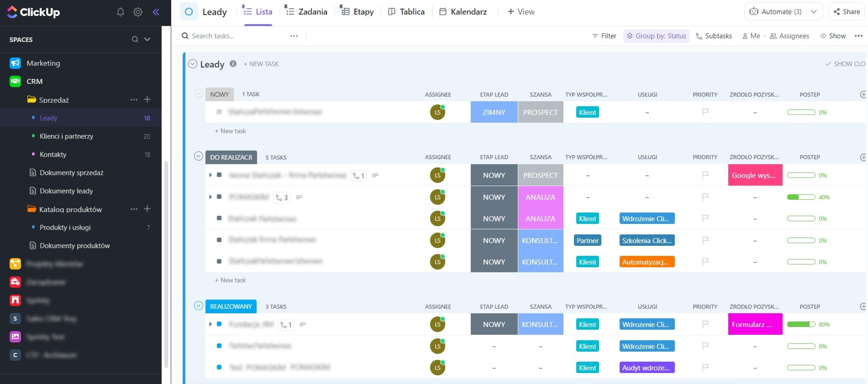
Task: Collapse the REALIZOWANY status group
Action: pyautogui.click(x=198, y=306)
